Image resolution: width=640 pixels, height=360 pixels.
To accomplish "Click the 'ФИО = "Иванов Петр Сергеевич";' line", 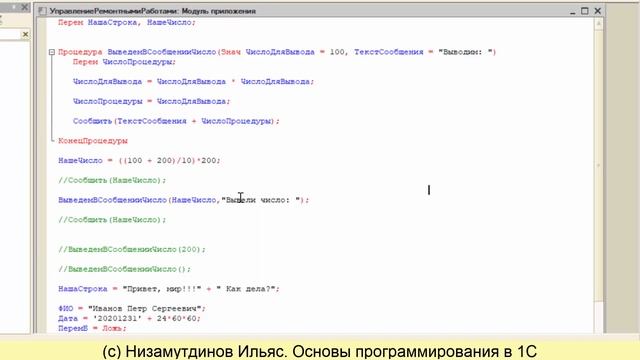I will pyautogui.click(x=132, y=309).
